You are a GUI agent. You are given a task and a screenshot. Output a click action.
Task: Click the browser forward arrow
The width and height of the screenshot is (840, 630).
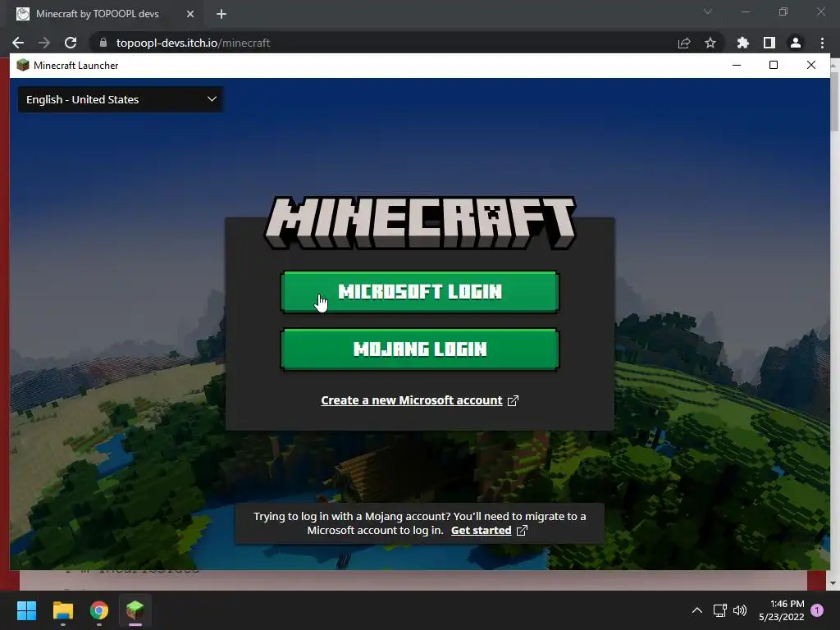[44, 43]
